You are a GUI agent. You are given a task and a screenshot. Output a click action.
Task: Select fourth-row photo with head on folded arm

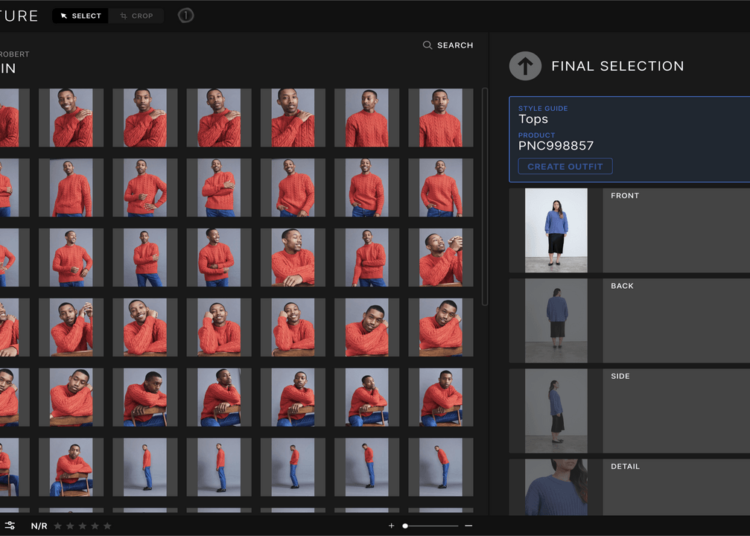[x=367, y=327]
